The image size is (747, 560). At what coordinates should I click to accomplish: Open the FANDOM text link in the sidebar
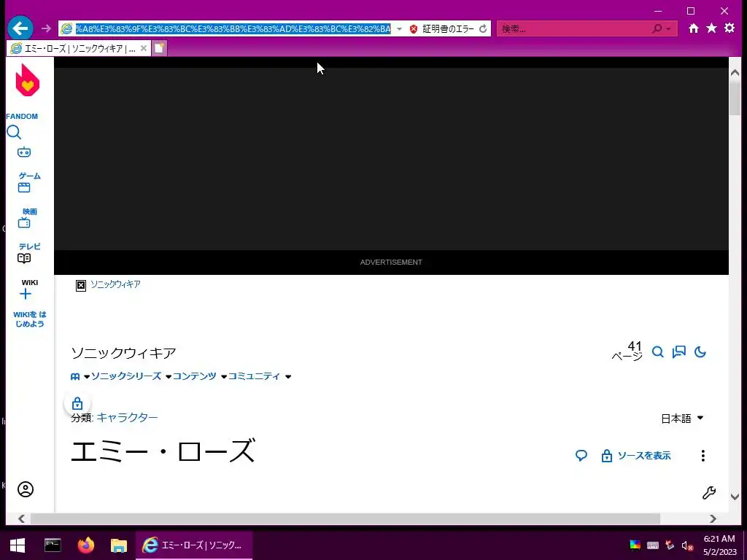pos(21,116)
